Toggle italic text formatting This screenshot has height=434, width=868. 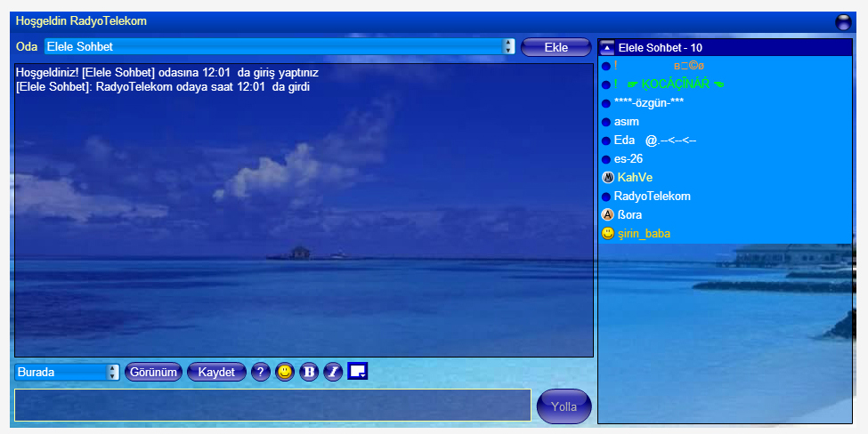pyautogui.click(x=332, y=372)
